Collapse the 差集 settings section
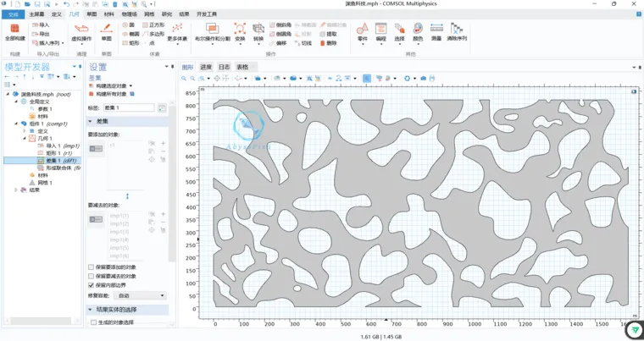This screenshot has width=644, height=341. 90,122
